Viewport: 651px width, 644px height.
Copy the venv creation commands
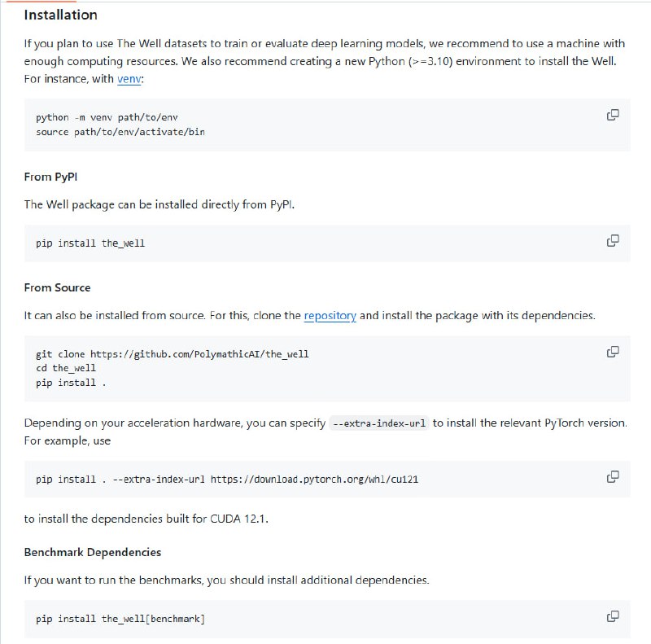click(613, 115)
